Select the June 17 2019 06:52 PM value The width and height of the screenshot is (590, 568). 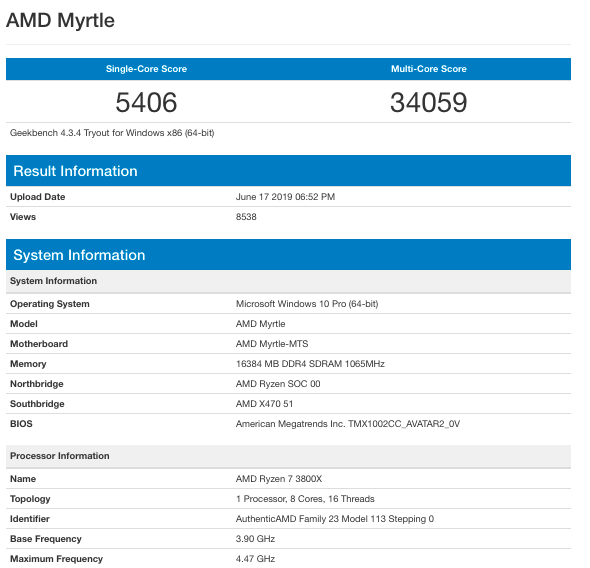click(285, 197)
